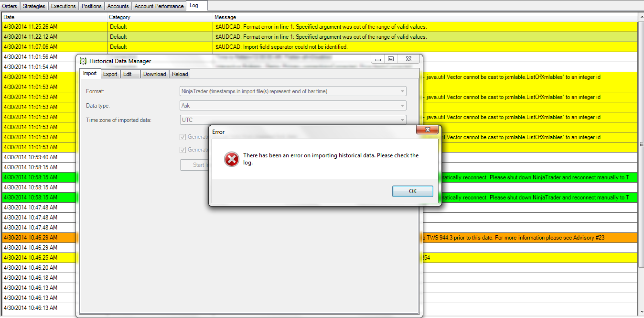Click Default category in the 11:07:06 AM row
Screen dimensions: 644x318
(118, 47)
